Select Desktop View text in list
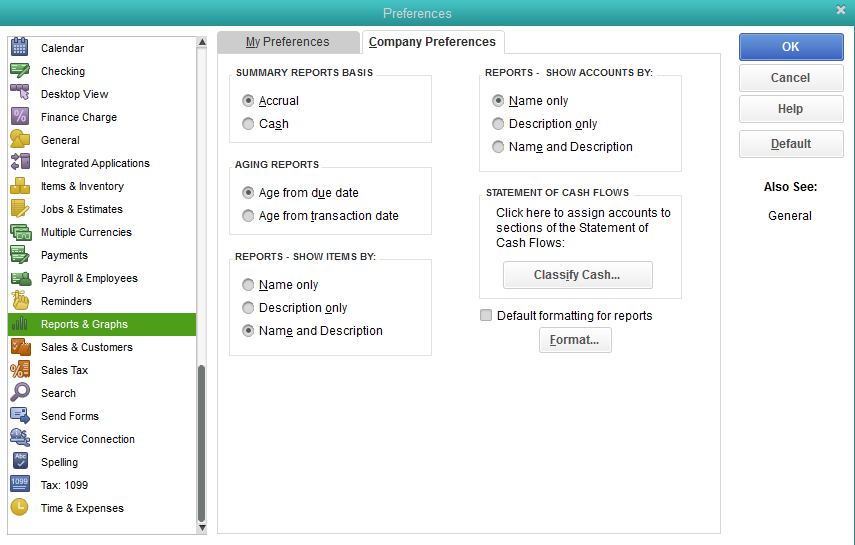 [74, 94]
